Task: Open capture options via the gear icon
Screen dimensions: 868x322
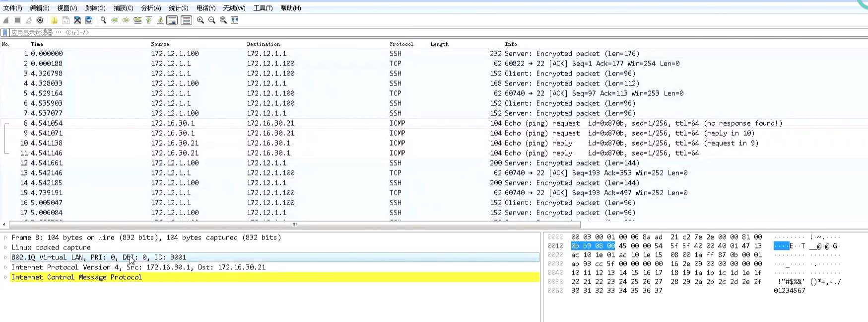Action: pos(40,20)
